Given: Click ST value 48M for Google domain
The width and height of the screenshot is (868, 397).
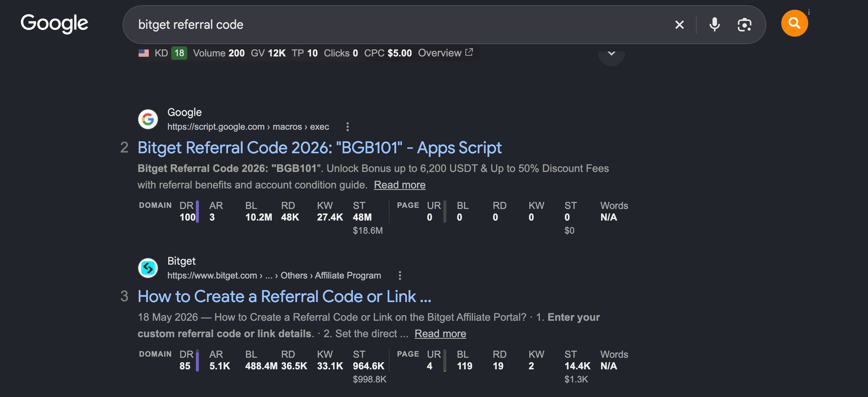Looking at the screenshot, I should 362,217.
